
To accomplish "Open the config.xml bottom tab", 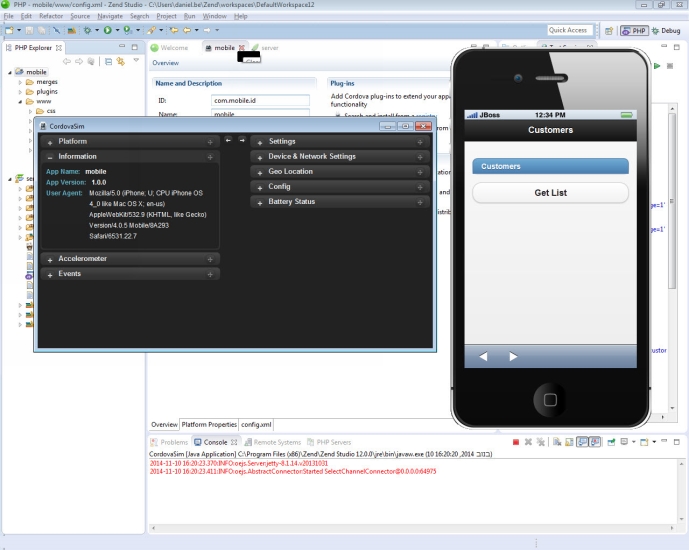I will (256, 424).
